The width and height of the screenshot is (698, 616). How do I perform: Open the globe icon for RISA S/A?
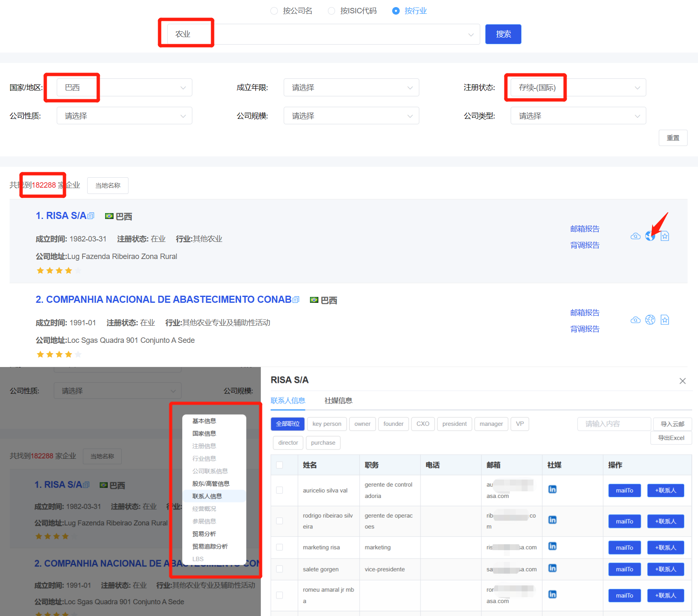(650, 236)
